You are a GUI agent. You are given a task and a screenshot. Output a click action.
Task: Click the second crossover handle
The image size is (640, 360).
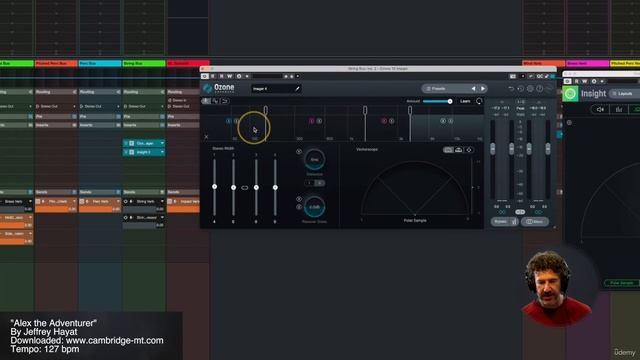pos(365,110)
